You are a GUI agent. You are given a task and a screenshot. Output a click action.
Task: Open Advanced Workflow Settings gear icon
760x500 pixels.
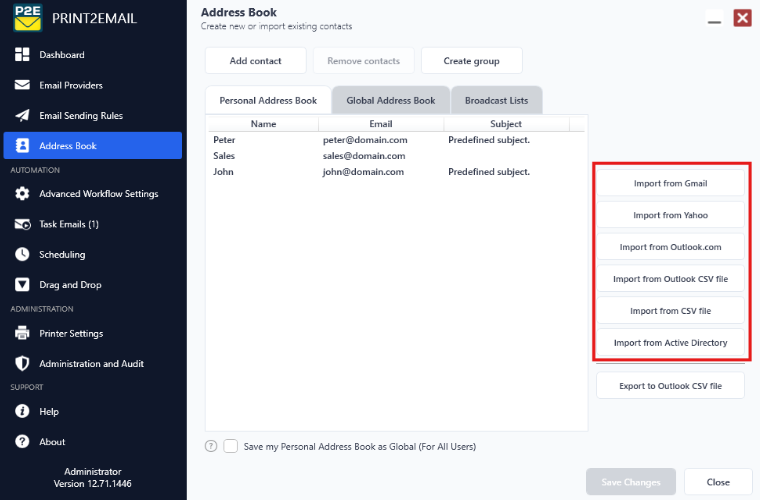point(22,193)
